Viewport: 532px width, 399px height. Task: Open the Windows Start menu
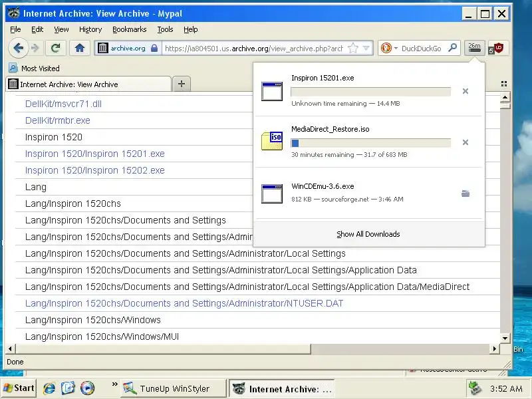point(19,388)
